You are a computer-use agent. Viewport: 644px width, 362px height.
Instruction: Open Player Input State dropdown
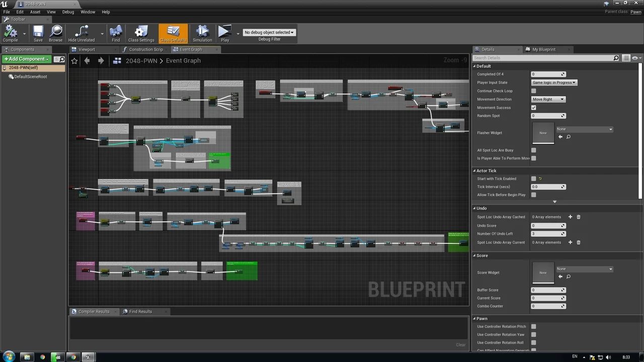point(554,82)
